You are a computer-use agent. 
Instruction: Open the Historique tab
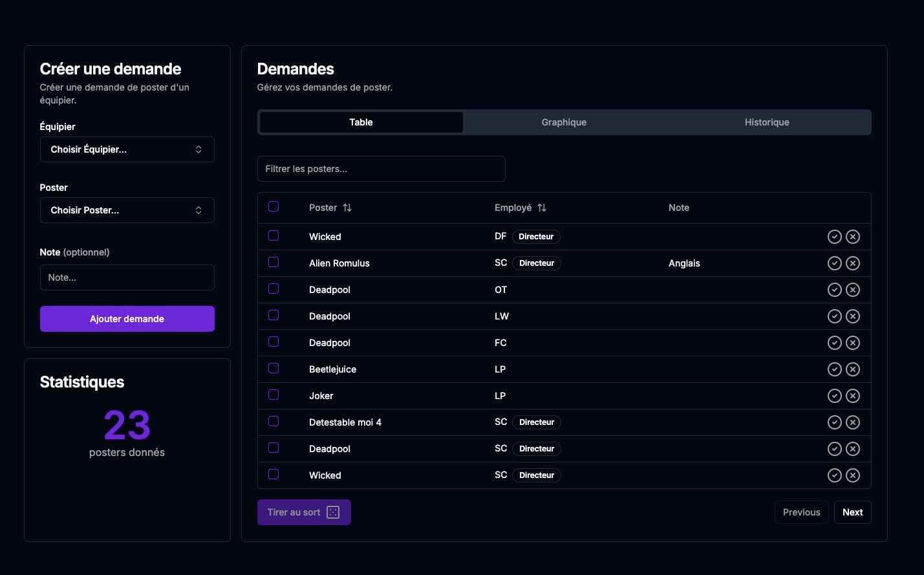[x=767, y=122]
